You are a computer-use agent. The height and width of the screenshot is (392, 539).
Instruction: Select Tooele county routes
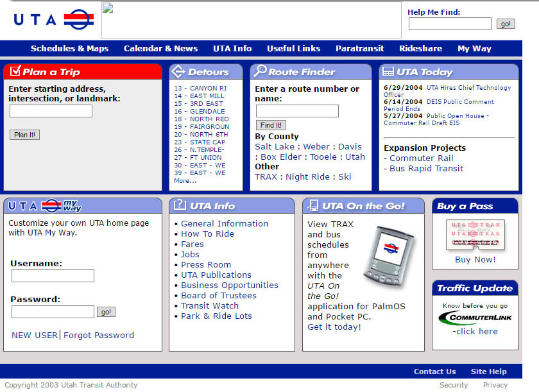[x=323, y=157]
